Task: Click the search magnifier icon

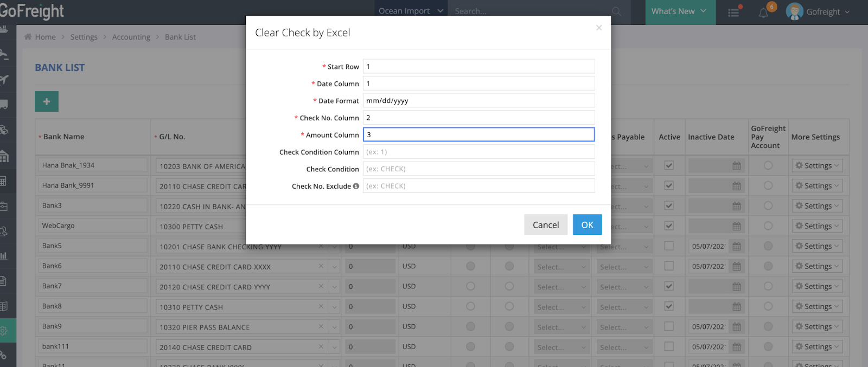Action: point(616,11)
